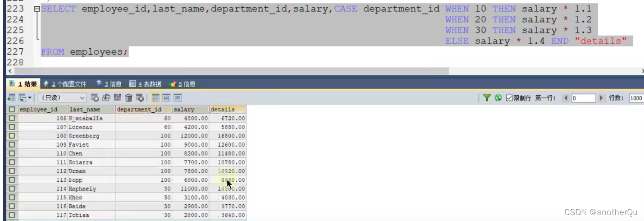Toggle the 限制行 limit rows checkbox
This screenshot has width=644, height=221.
point(509,98)
